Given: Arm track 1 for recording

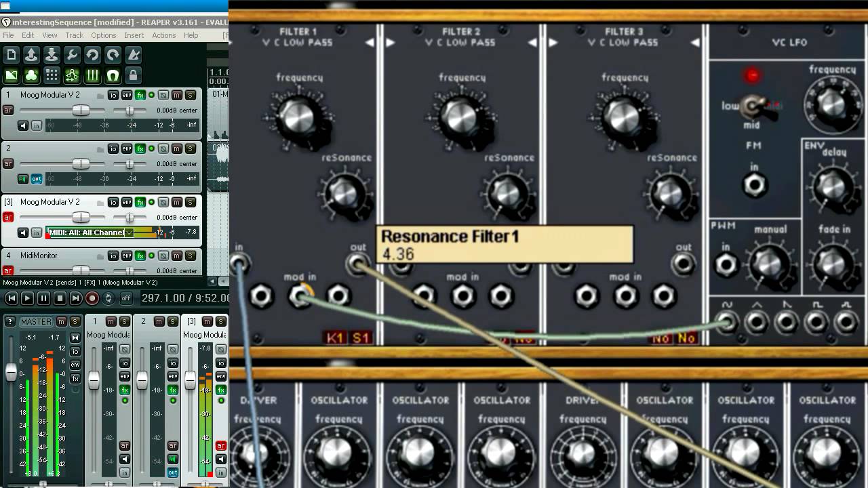Looking at the screenshot, I should tap(8, 110).
